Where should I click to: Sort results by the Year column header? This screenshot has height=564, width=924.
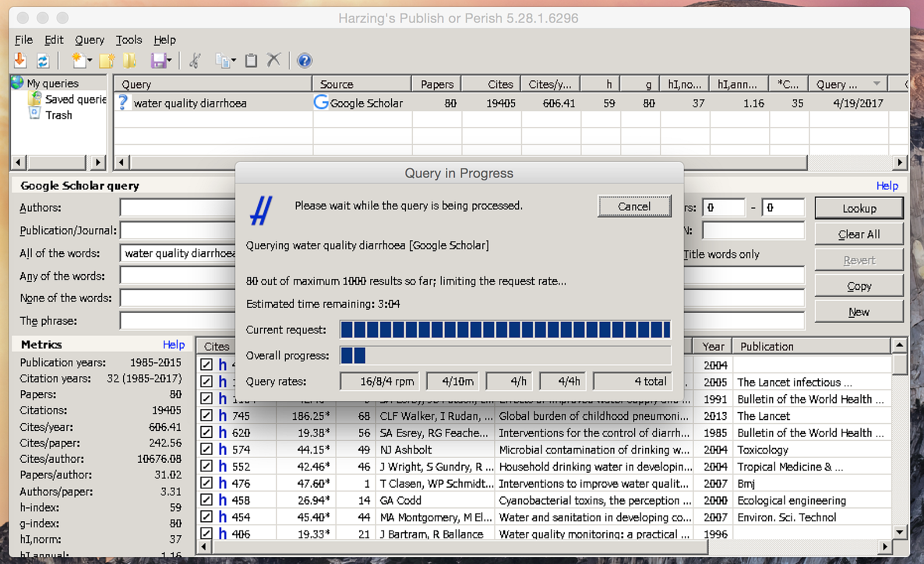point(713,346)
